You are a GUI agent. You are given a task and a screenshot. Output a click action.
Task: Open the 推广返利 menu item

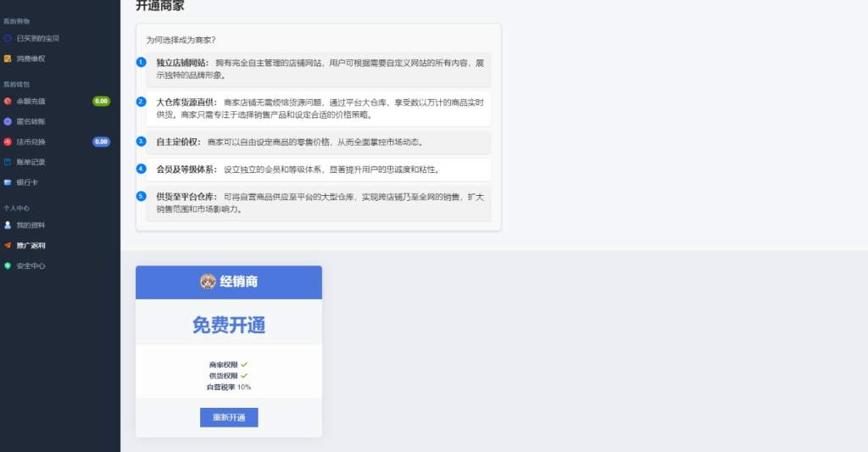pyautogui.click(x=31, y=245)
